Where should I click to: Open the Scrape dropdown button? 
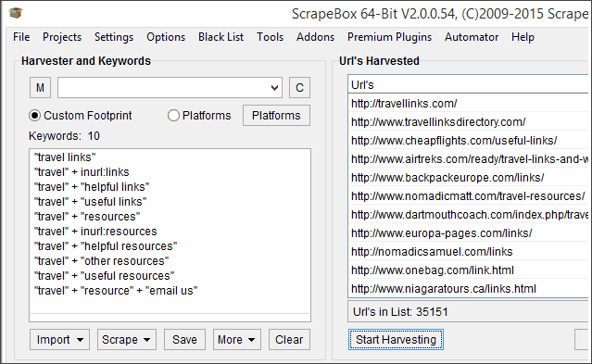pyautogui.click(x=127, y=340)
